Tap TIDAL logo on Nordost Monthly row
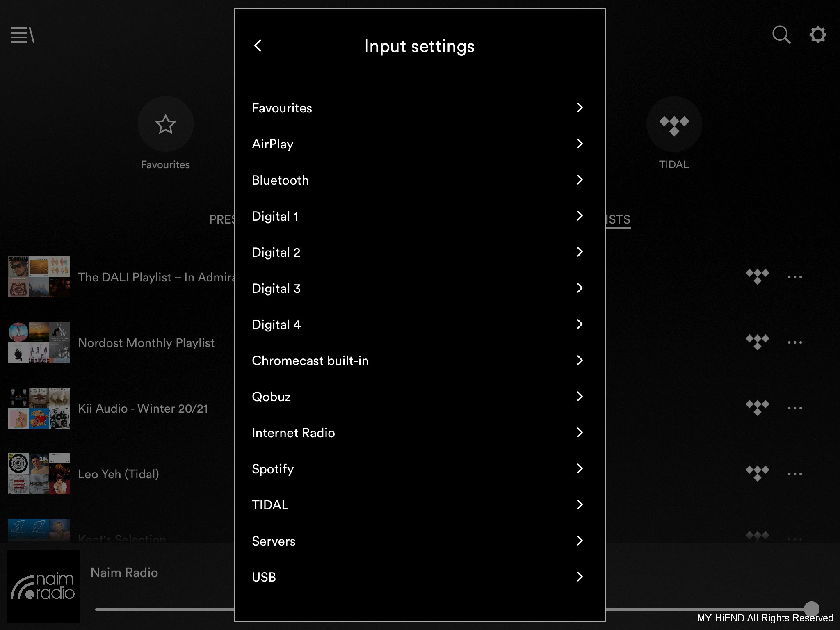The width and height of the screenshot is (840, 630). point(757,342)
